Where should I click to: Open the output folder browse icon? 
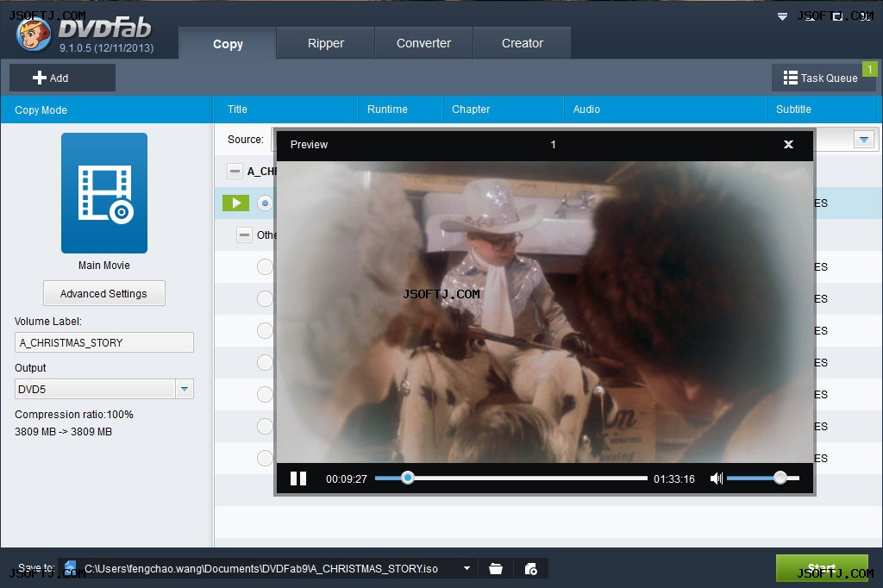pyautogui.click(x=496, y=569)
